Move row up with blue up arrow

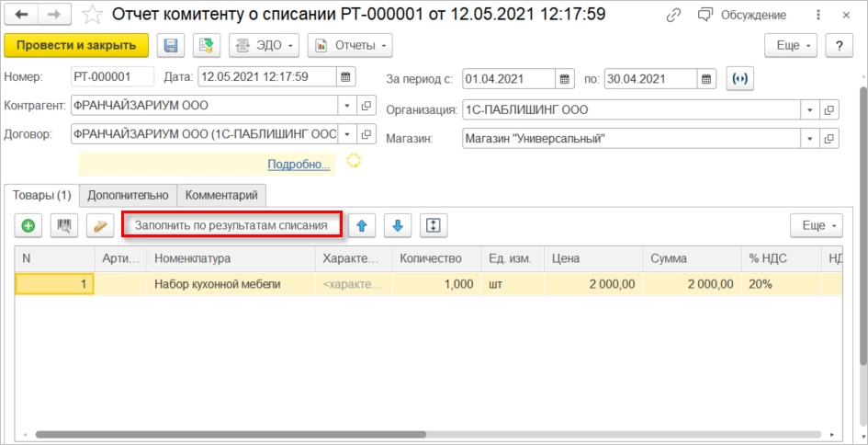tap(362, 225)
